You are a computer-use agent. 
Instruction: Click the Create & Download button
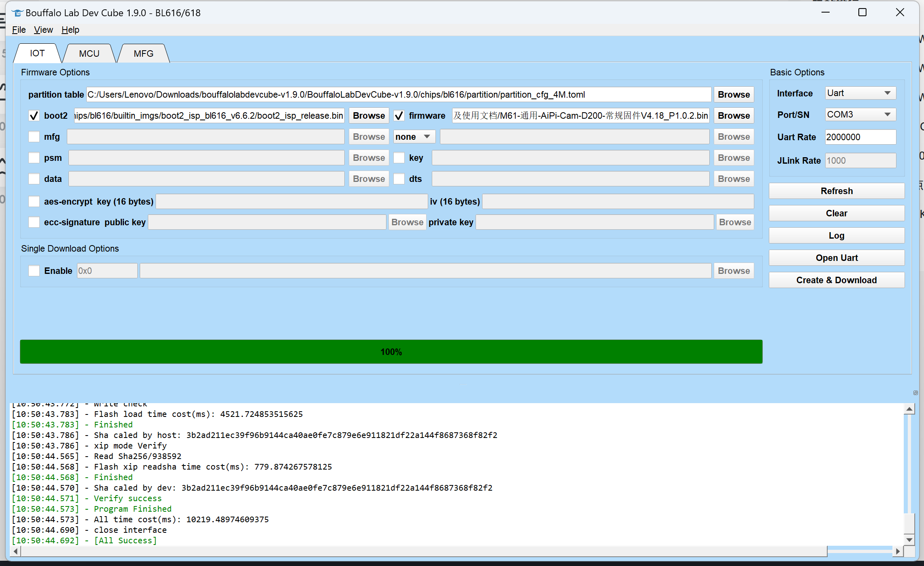pos(836,280)
